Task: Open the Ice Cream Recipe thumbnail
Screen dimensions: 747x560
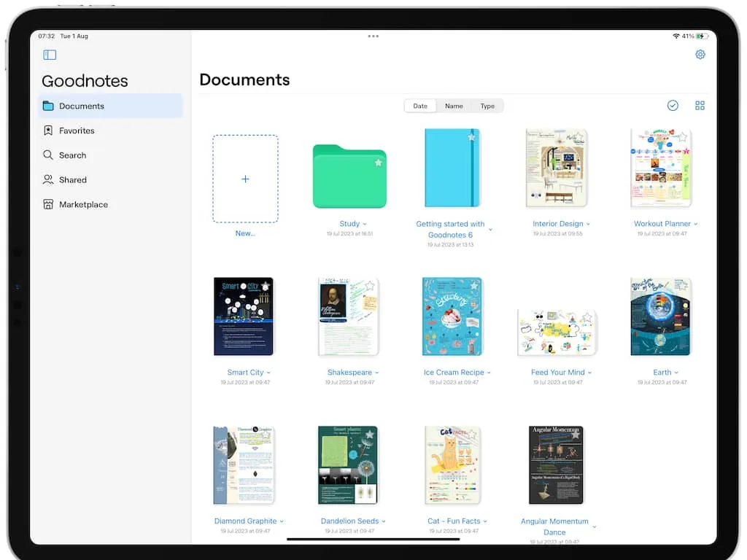Action: [x=452, y=316]
